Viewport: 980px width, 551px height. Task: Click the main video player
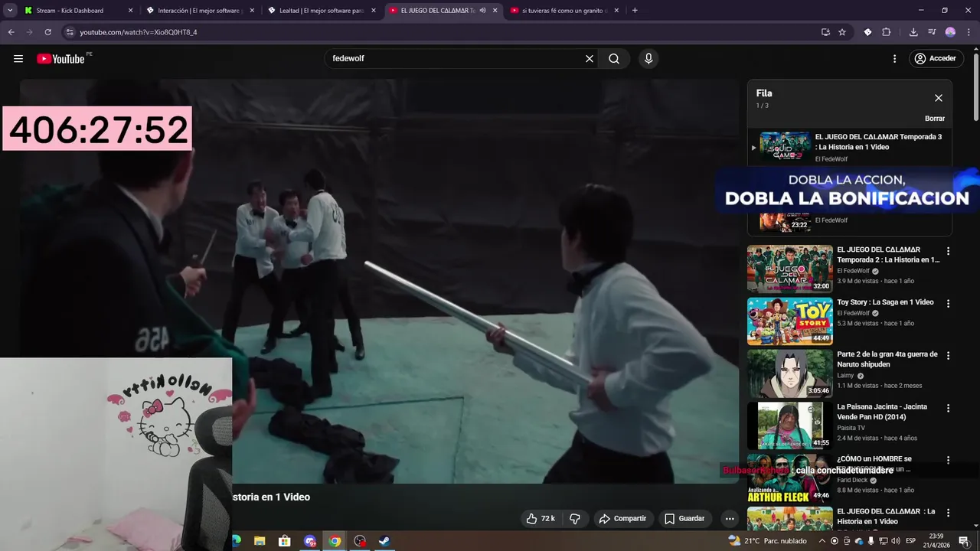coord(379,281)
